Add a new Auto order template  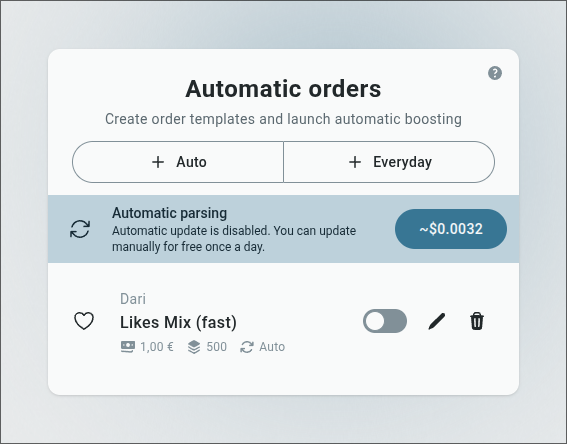[178, 162]
